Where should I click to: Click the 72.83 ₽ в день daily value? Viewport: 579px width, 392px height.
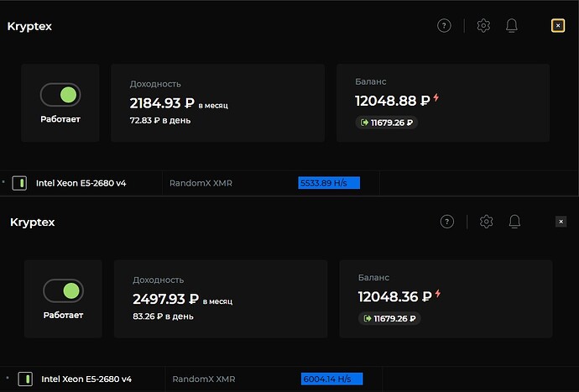click(x=160, y=120)
